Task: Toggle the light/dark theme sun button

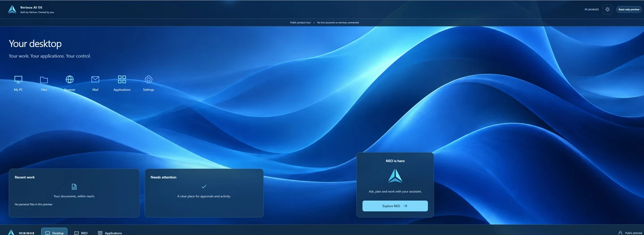Action: 607,9
